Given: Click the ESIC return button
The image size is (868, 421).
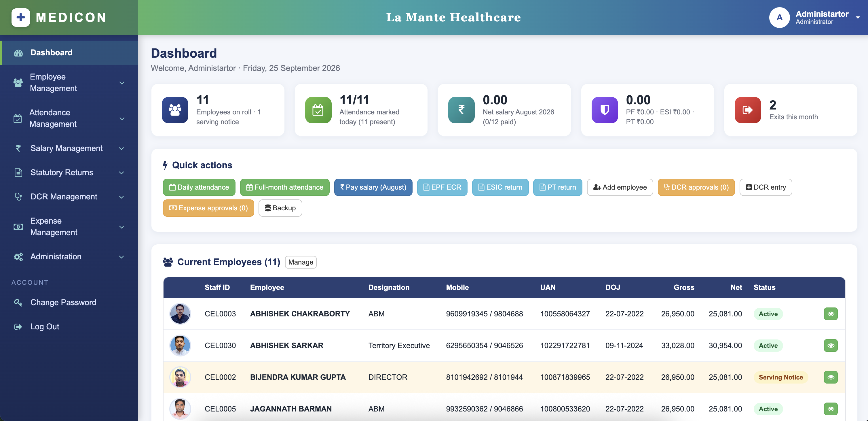Looking at the screenshot, I should pyautogui.click(x=500, y=187).
